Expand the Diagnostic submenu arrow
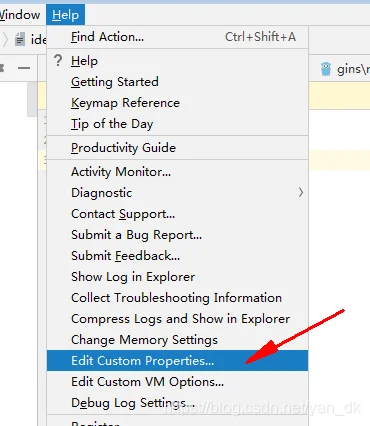Screen dimensions: 370x426 (301, 192)
